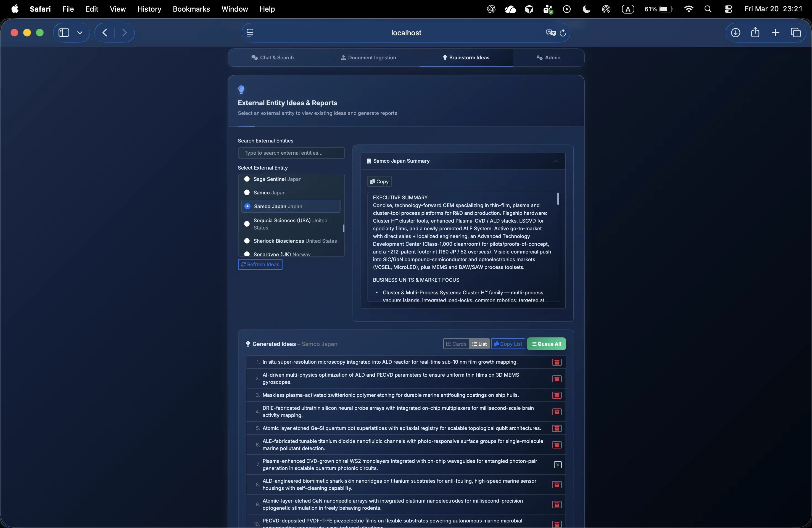The image size is (812, 528).
Task: Click the summary text scrollbar thumb
Action: pos(558,199)
